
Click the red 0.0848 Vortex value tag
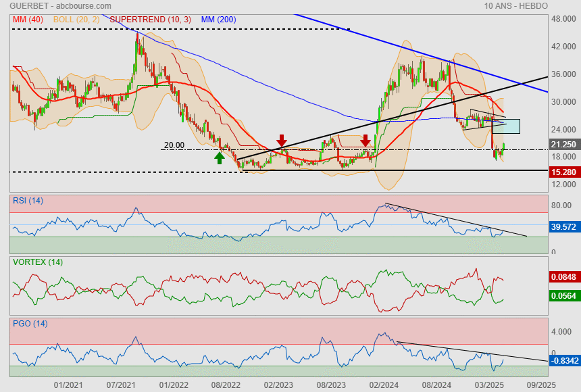click(x=563, y=276)
